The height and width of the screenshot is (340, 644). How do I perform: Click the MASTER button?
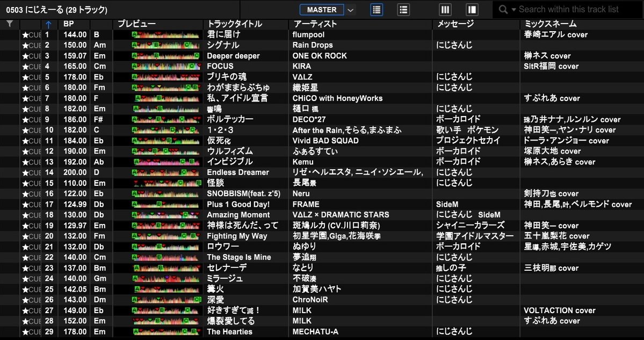tap(322, 10)
